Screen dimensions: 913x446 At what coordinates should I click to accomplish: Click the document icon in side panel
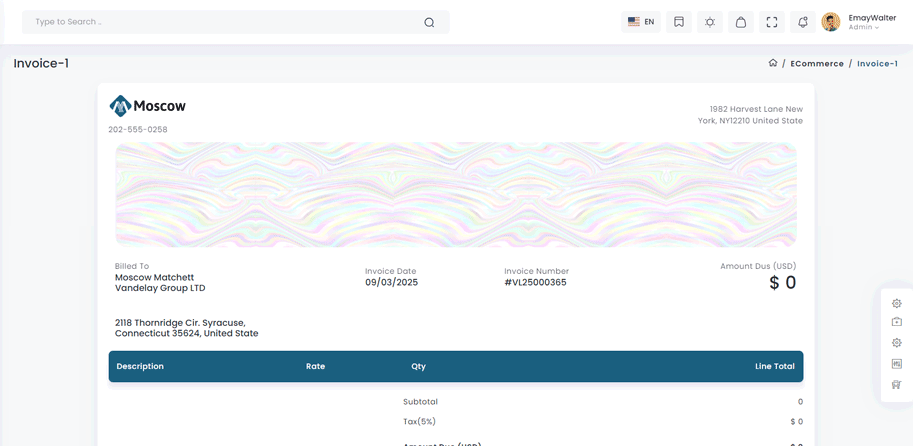click(x=897, y=364)
